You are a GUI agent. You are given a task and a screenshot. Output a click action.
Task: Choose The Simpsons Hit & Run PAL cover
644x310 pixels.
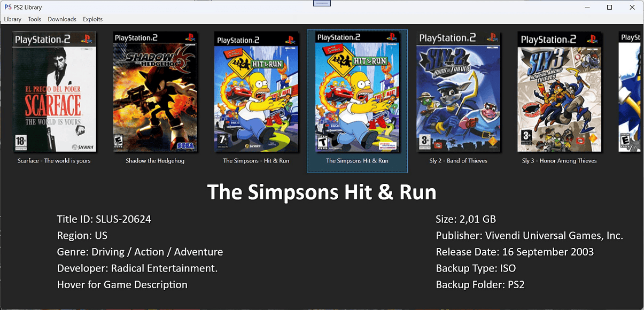click(256, 92)
